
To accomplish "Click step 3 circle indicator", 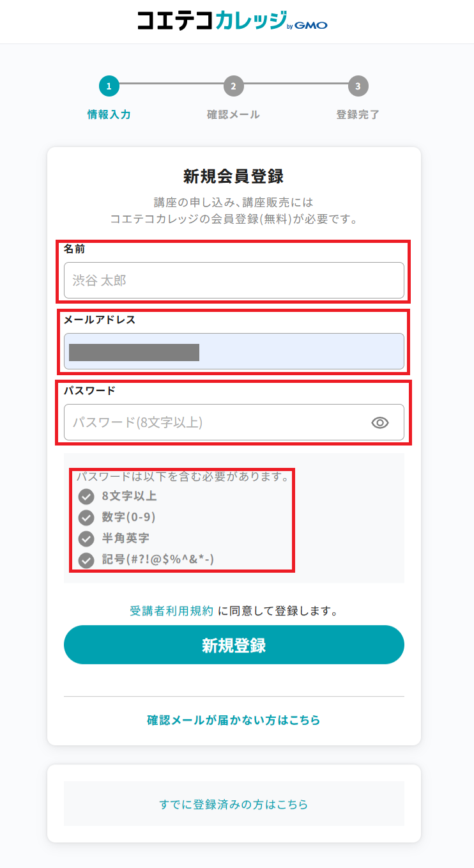I will pos(358,86).
